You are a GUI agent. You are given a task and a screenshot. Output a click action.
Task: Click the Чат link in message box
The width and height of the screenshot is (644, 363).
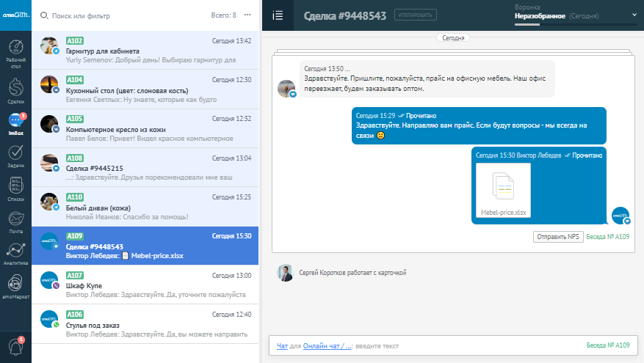[x=282, y=345]
